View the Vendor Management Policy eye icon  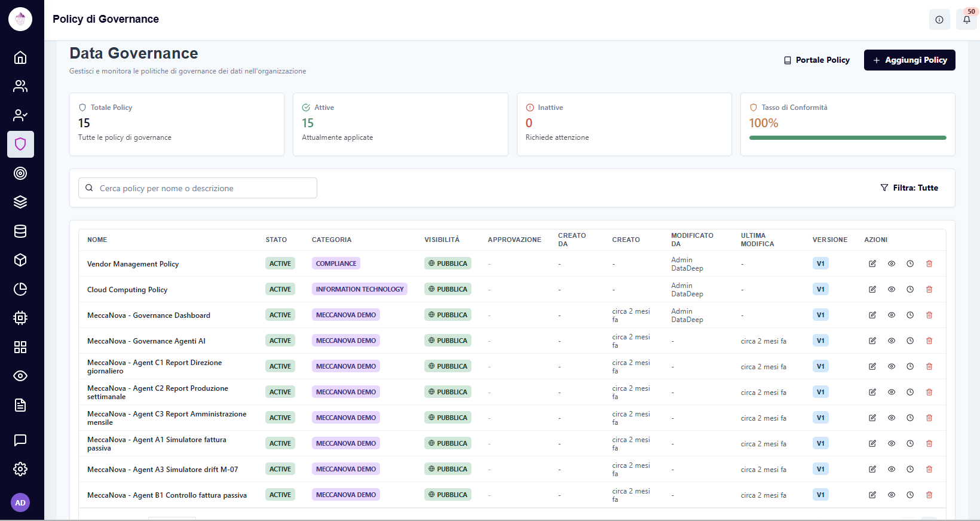tap(892, 263)
